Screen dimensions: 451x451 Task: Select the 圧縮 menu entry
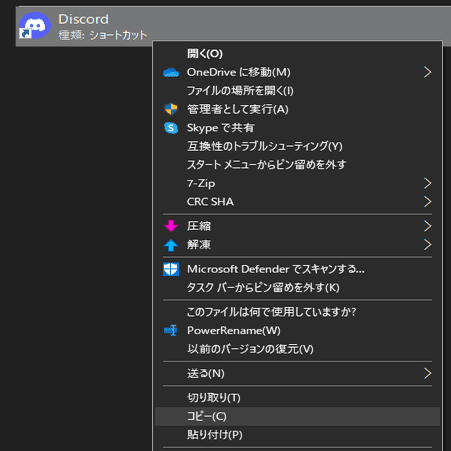click(297, 226)
